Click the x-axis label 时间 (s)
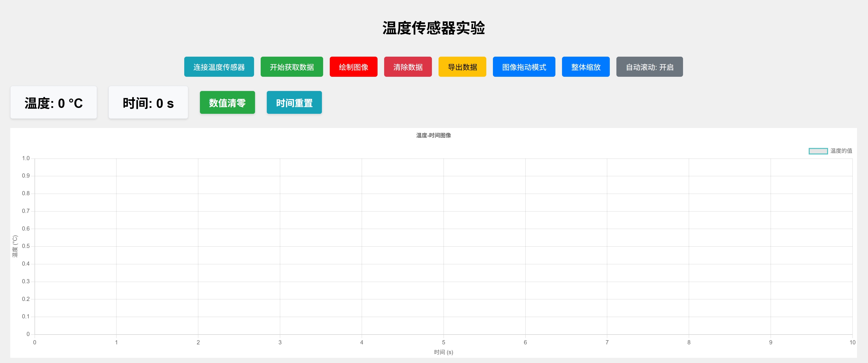Viewport: 868px width, 363px height. pyautogui.click(x=443, y=352)
